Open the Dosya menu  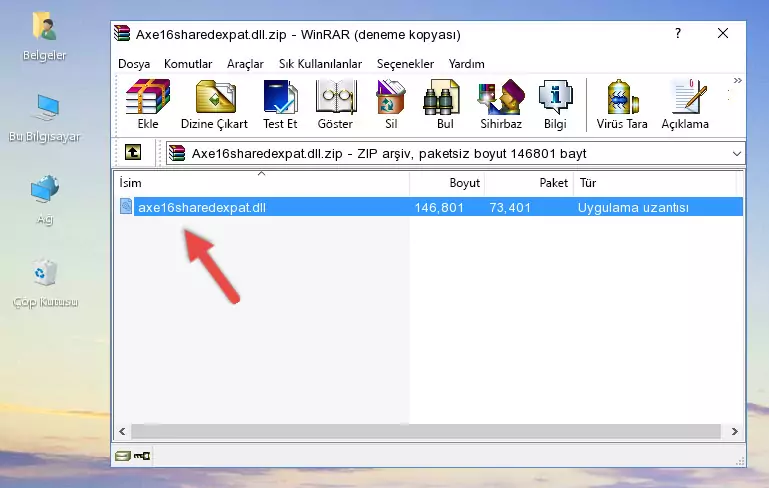[x=134, y=64]
